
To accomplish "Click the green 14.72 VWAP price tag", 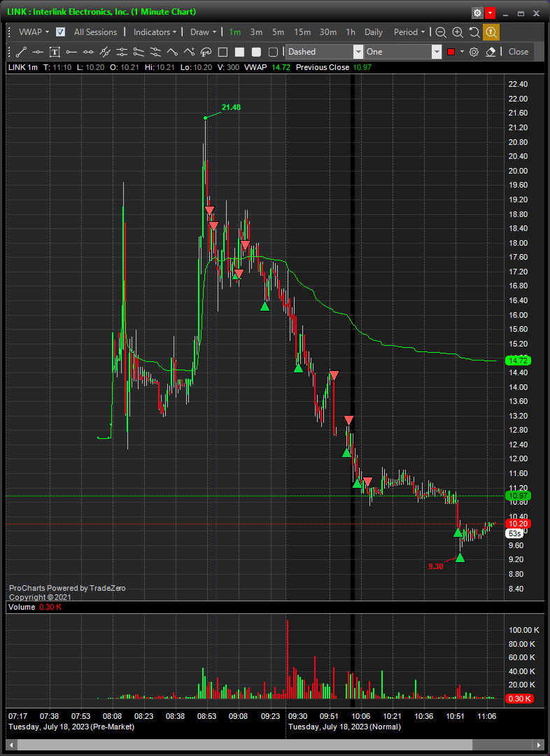I will (518, 360).
